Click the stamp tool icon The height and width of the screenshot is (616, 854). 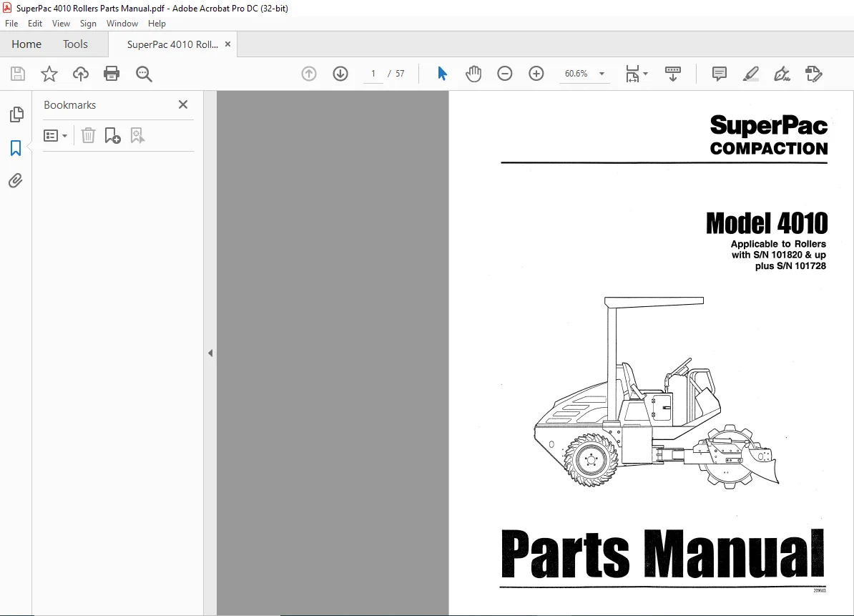(814, 74)
